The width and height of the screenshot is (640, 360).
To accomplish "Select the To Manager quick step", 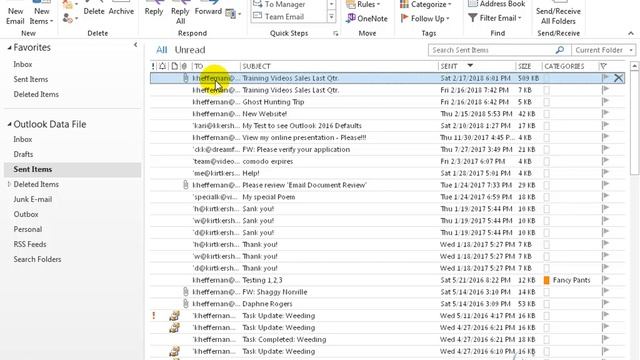I will point(285,4).
